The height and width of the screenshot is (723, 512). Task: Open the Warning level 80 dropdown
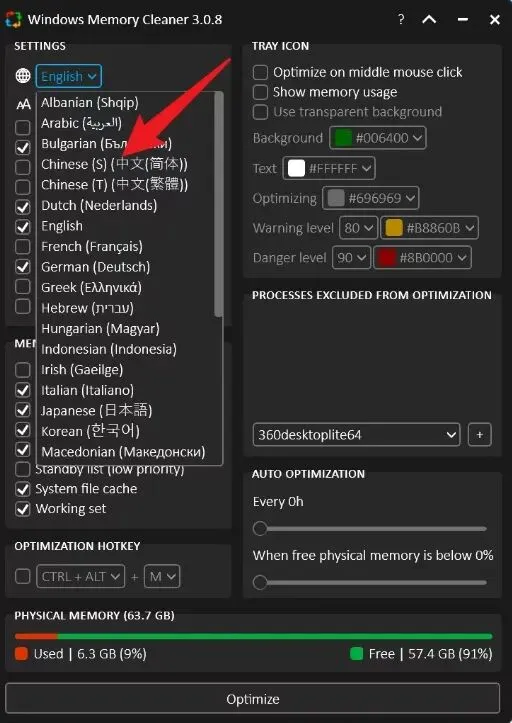tap(358, 228)
